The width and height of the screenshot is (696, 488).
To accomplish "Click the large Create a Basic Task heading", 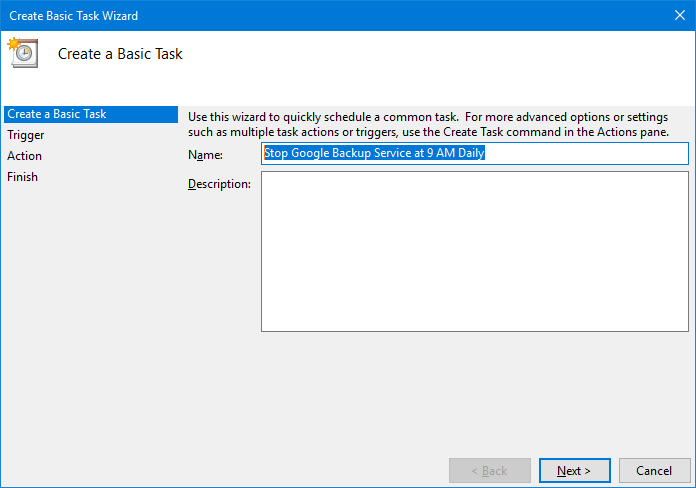I will [120, 54].
